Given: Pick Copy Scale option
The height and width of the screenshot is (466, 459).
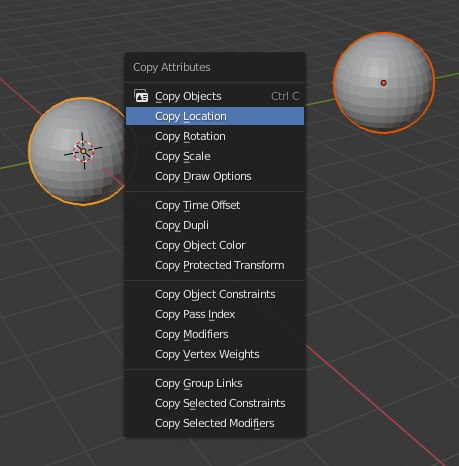Looking at the screenshot, I should click(215, 156).
